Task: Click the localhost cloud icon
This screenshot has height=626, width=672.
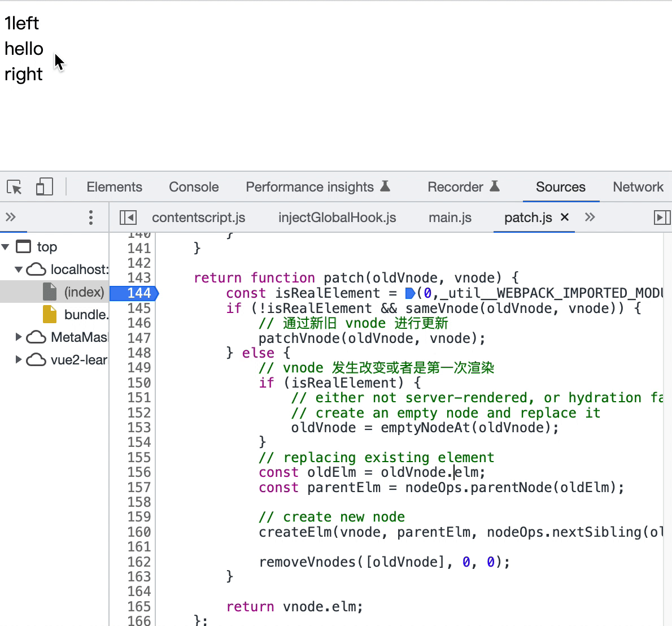Action: 36,269
